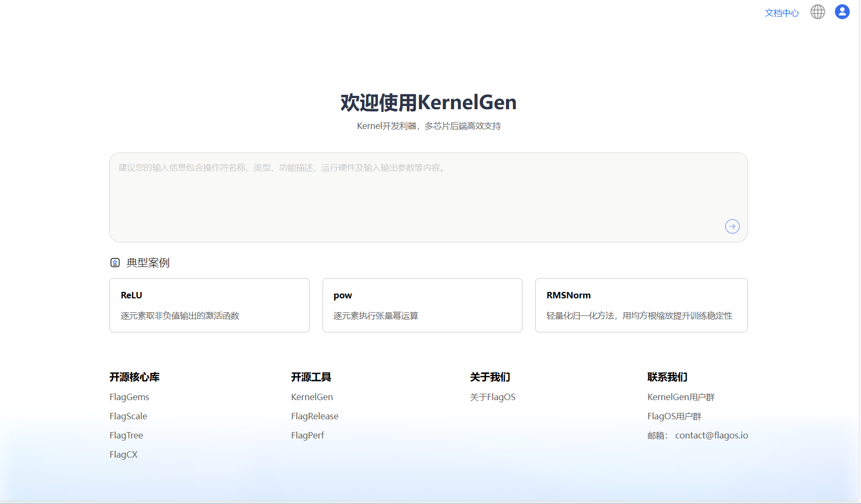Image resolution: width=861 pixels, height=504 pixels.
Task: Click the 关于我们 footer heading
Action: point(490,377)
